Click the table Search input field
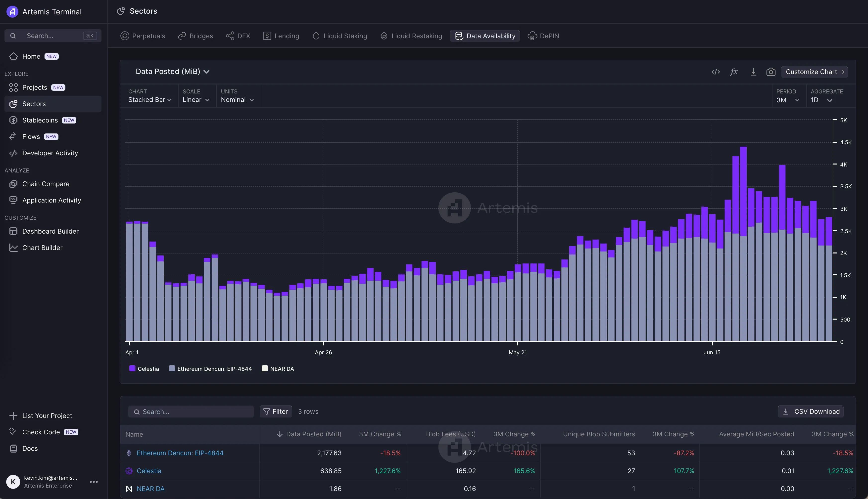The height and width of the screenshot is (499, 868). point(191,412)
